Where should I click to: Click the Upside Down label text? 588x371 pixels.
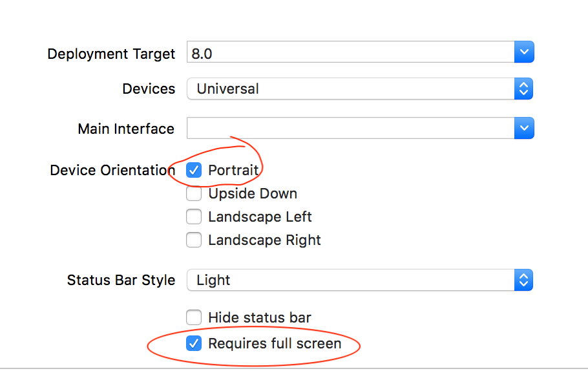[253, 193]
